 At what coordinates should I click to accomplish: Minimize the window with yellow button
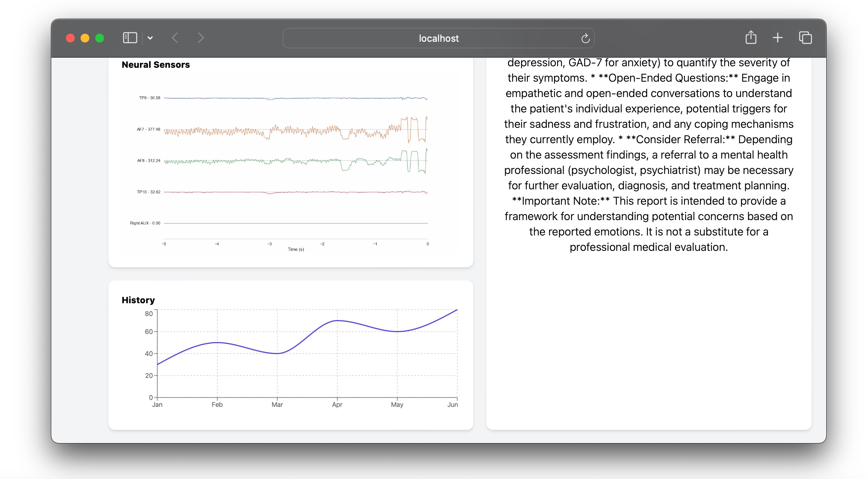pos(85,38)
